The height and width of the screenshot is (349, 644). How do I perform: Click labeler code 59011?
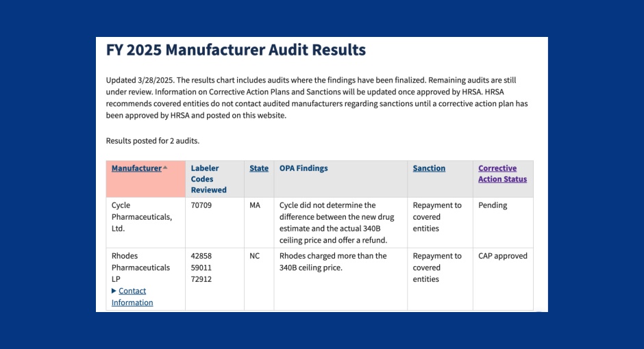(x=201, y=268)
